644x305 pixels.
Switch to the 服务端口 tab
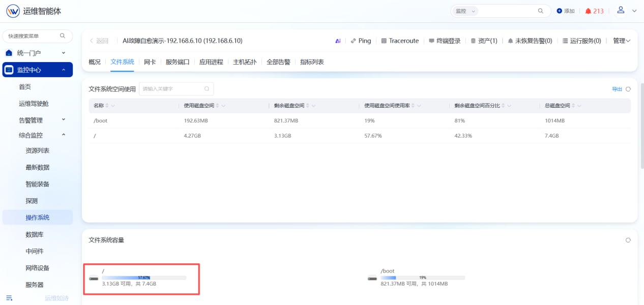[178, 62]
